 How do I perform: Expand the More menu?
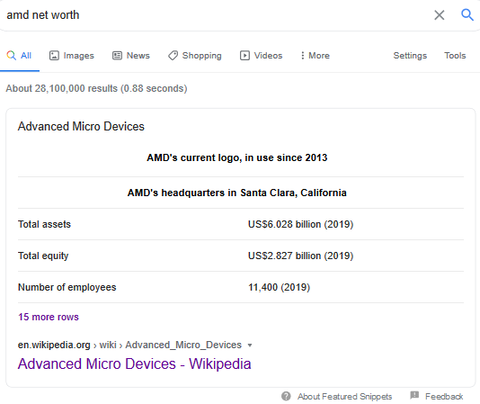(x=315, y=56)
